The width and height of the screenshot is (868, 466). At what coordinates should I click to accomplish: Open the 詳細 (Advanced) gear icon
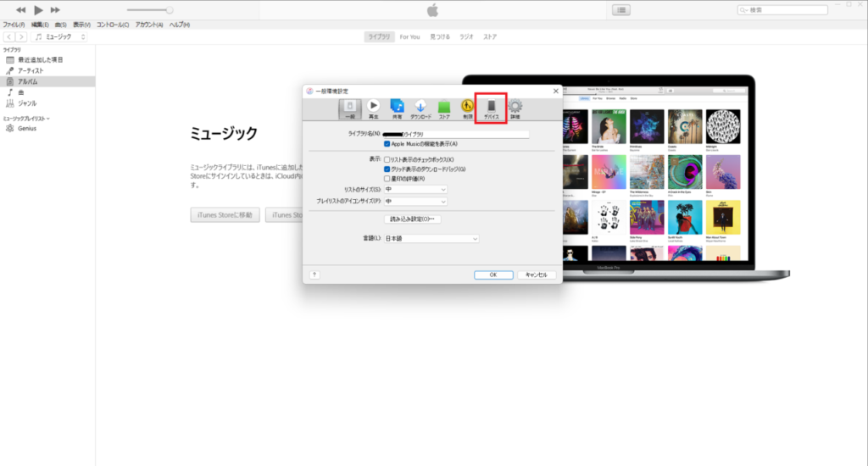515,109
